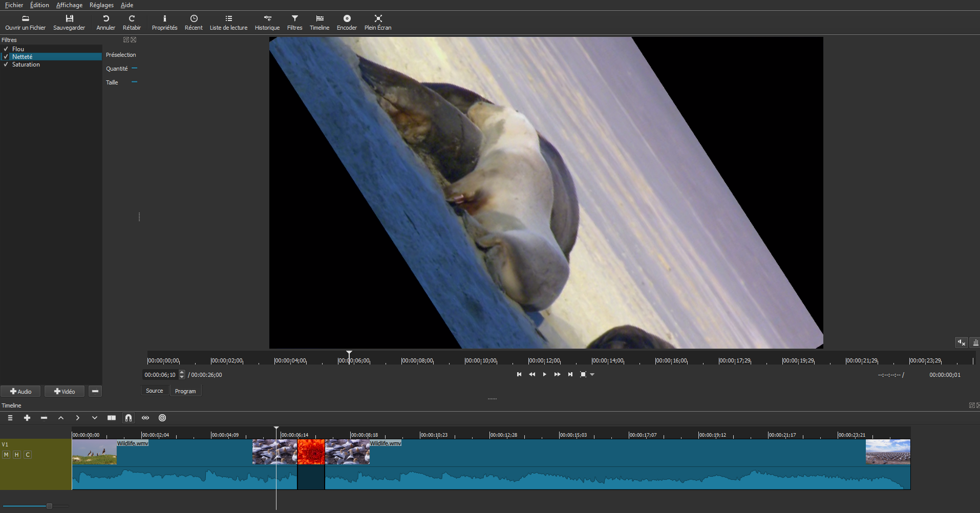Mute audio with the speaker icon
This screenshot has height=513, width=980.
click(961, 343)
